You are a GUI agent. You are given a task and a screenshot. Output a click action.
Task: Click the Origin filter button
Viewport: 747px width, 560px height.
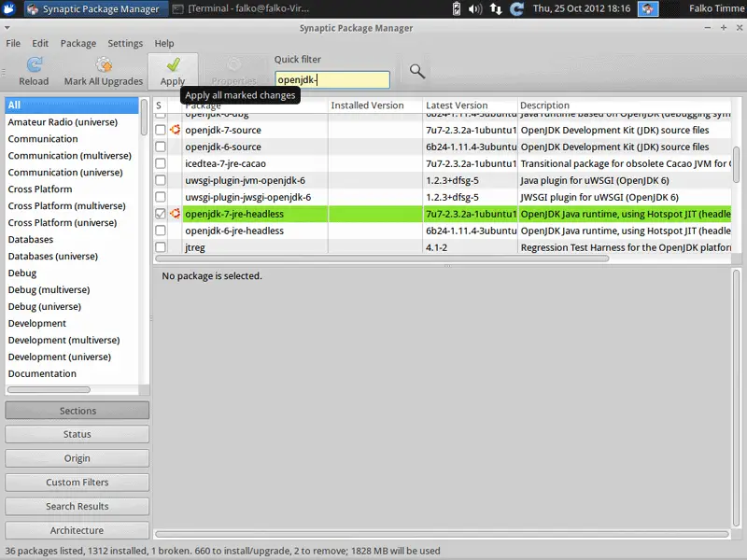(78, 458)
